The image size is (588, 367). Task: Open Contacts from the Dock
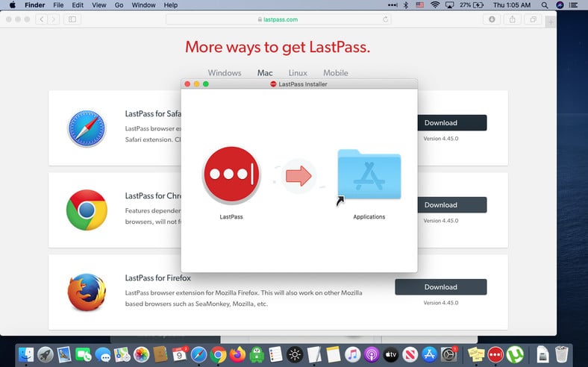click(160, 354)
